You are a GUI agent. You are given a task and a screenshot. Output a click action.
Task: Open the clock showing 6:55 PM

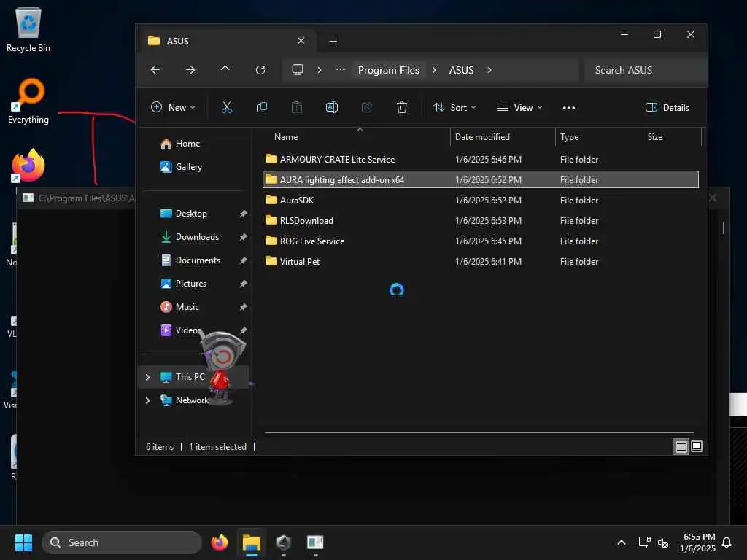click(698, 542)
